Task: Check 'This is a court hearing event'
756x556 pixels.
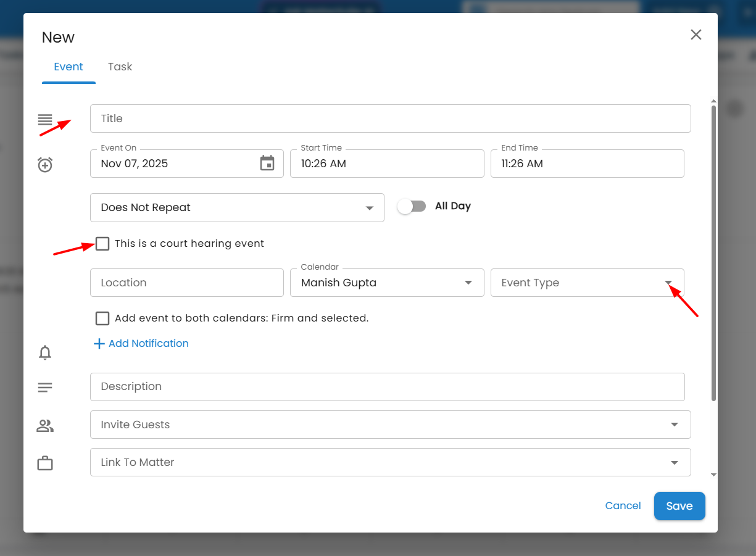Action: [102, 244]
